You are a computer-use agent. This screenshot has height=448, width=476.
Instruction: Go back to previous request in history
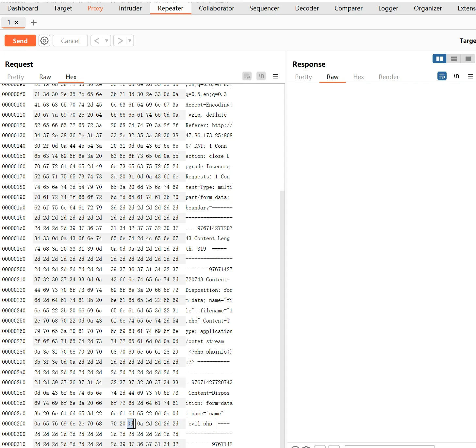click(x=97, y=41)
